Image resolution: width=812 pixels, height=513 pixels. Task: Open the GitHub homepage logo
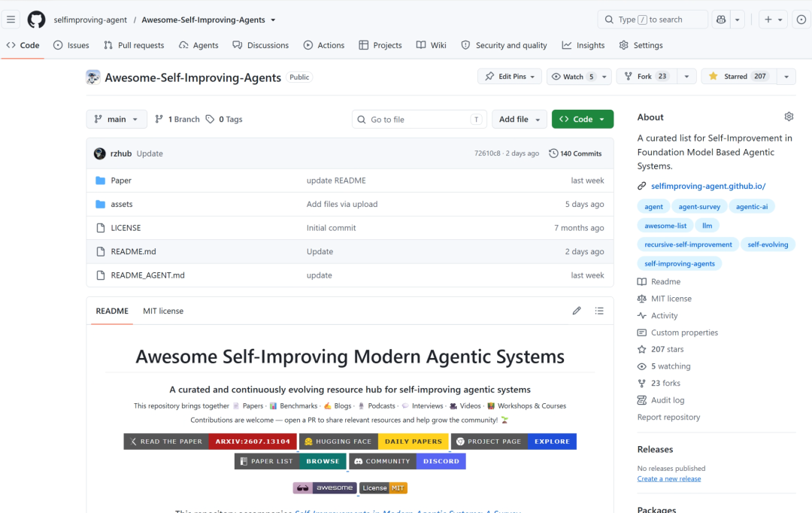tap(36, 20)
